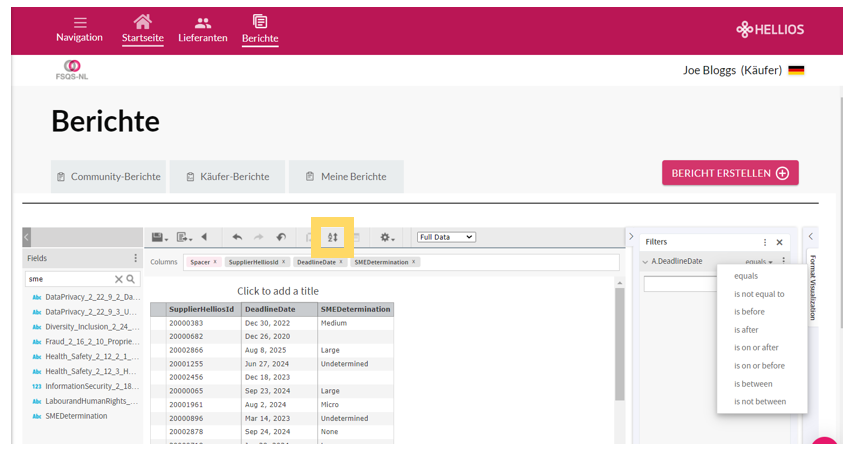
Task: Click the reset-all circular arrow icon
Action: [281, 237]
